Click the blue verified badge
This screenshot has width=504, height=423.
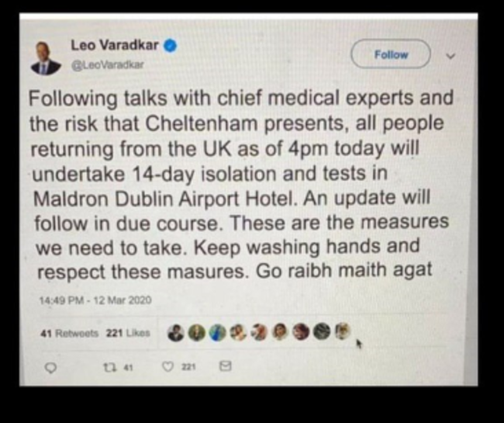point(171,45)
